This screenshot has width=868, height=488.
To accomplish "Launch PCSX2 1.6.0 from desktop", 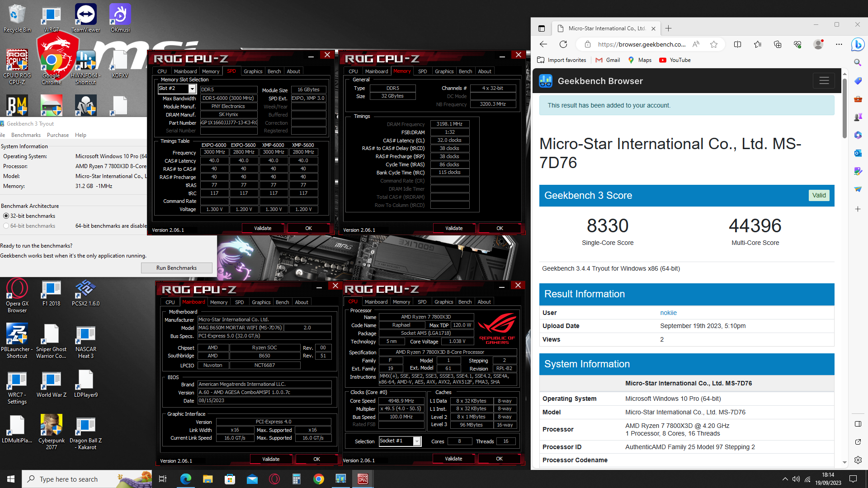I will [85, 293].
